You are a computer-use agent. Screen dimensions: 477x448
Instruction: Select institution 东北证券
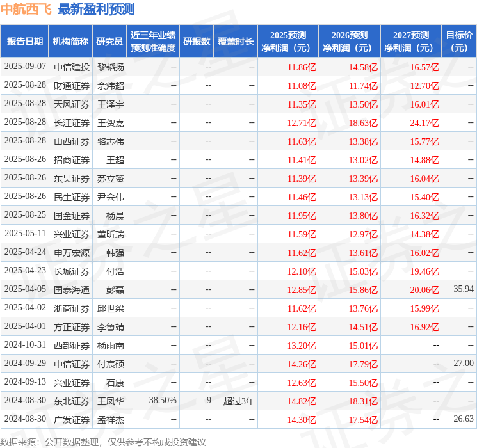click(x=72, y=401)
